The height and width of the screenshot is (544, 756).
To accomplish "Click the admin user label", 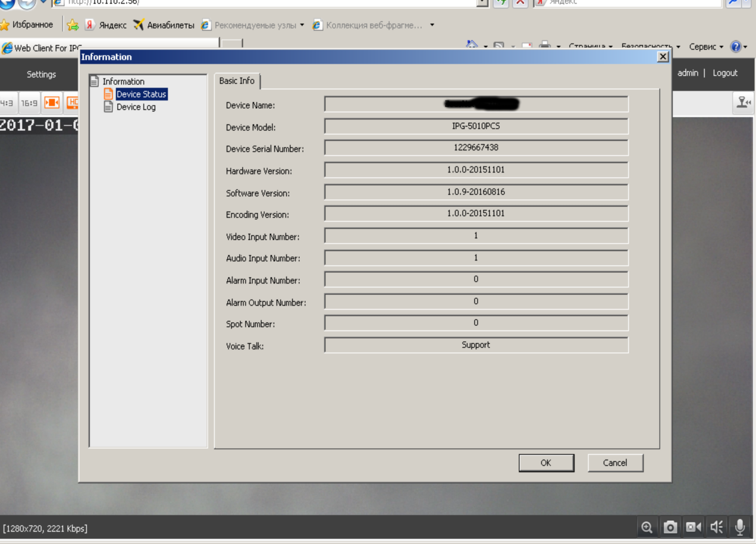I will point(688,73).
